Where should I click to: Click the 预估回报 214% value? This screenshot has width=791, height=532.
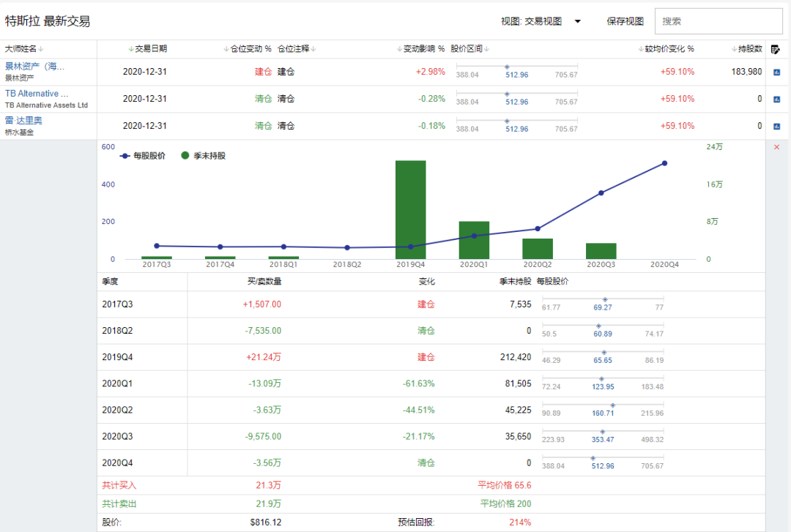519,522
